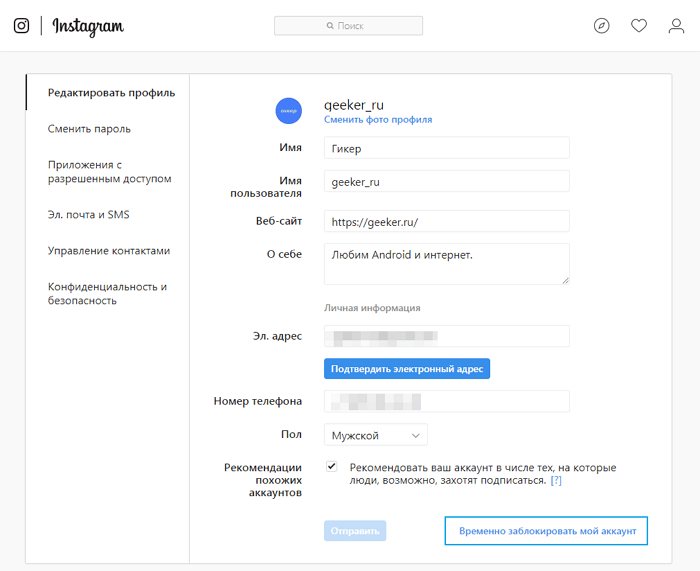Focus the Поиск search field

point(348,26)
